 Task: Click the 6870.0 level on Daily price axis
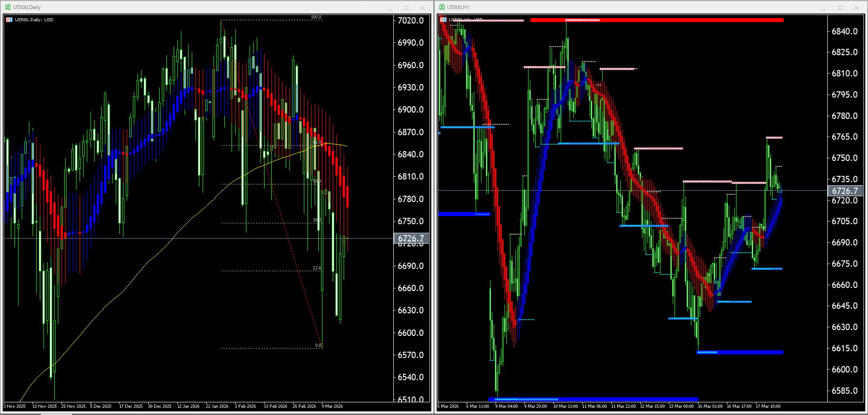(x=410, y=132)
